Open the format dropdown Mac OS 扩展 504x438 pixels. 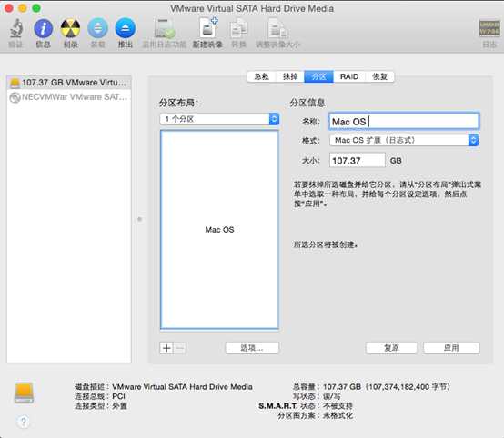(404, 140)
